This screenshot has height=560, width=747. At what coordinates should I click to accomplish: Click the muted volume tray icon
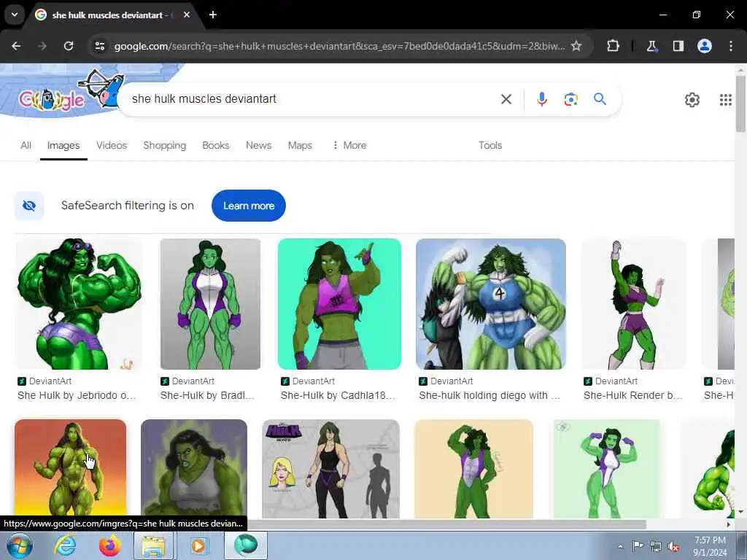coord(673,547)
